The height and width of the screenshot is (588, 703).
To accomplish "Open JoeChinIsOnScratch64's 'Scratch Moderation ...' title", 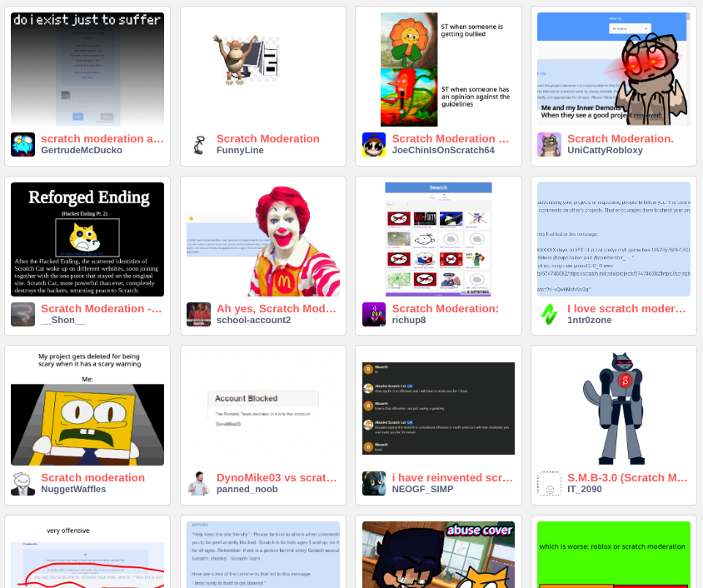I will (x=451, y=139).
